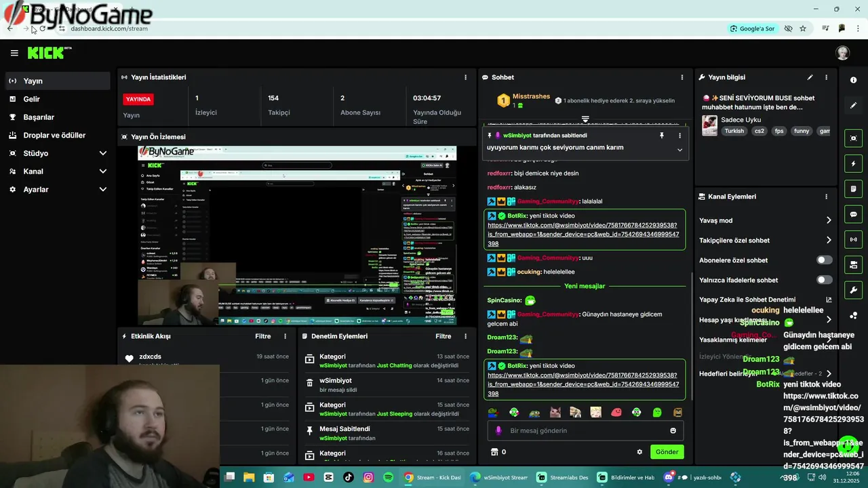The height and width of the screenshot is (488, 868).
Task: Click Sadece Uyku category thumbnail
Action: click(x=709, y=125)
